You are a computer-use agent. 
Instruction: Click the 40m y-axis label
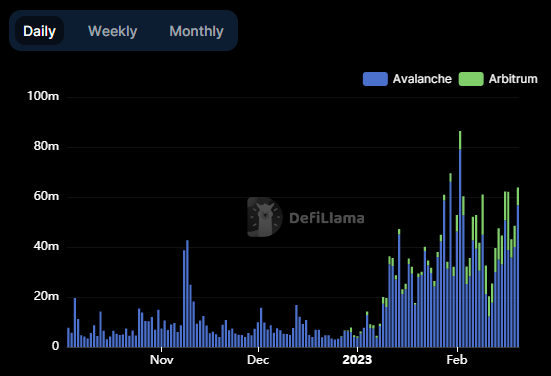pyautogui.click(x=46, y=246)
